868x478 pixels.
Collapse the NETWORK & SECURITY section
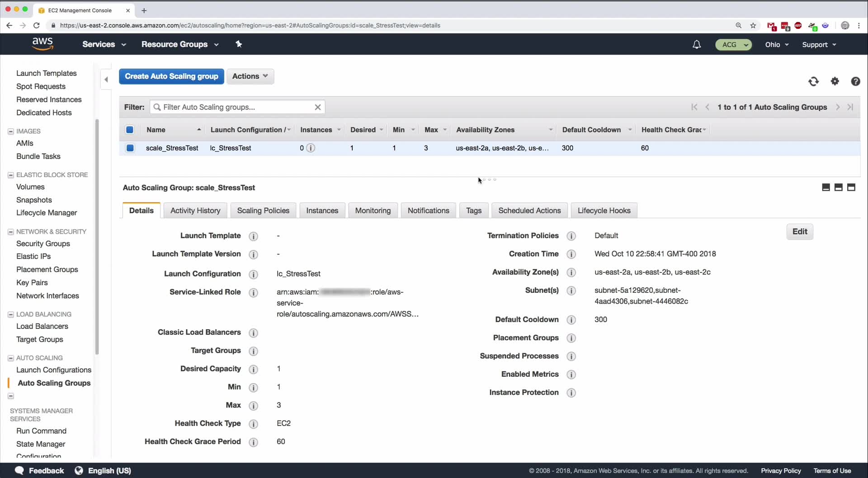click(x=11, y=232)
